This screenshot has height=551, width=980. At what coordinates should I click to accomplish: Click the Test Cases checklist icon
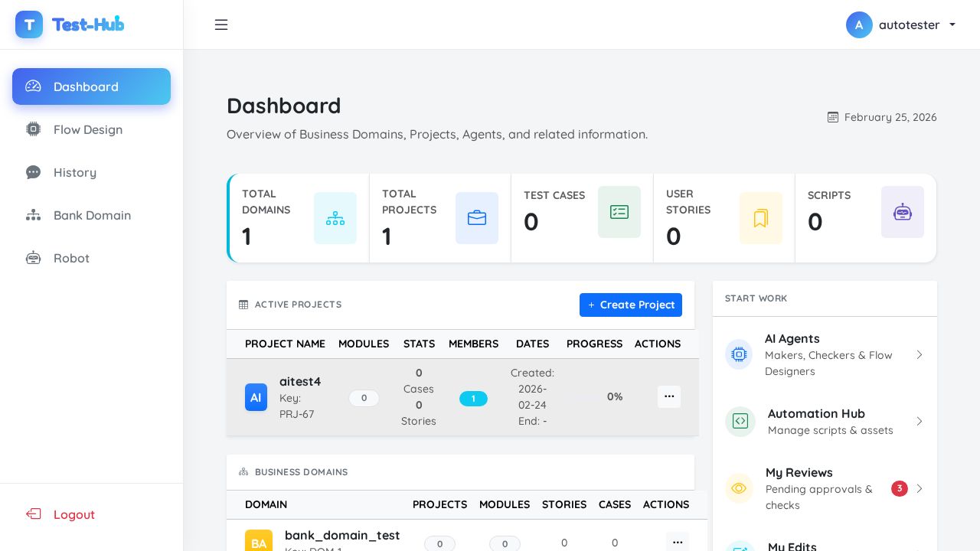click(619, 212)
